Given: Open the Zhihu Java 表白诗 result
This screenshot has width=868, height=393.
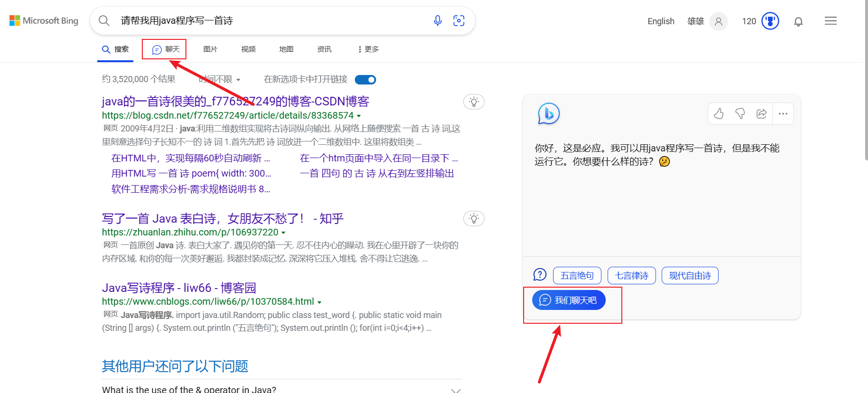Looking at the screenshot, I should coord(222,218).
